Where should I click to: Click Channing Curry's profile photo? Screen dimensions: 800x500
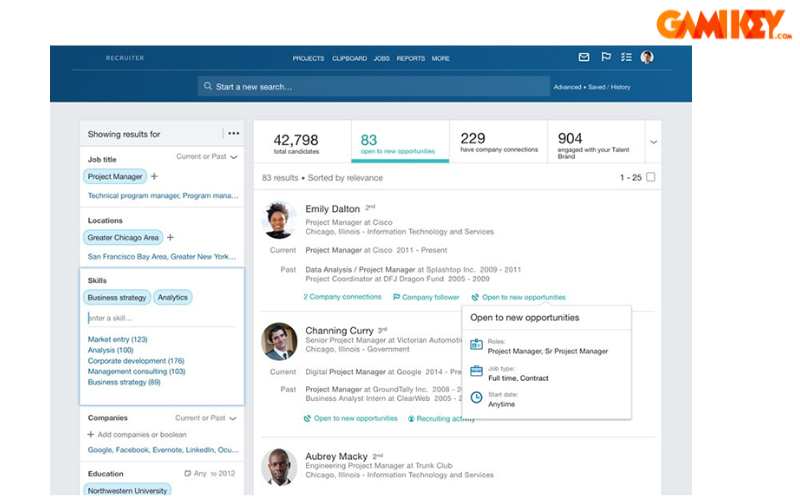pyautogui.click(x=279, y=341)
